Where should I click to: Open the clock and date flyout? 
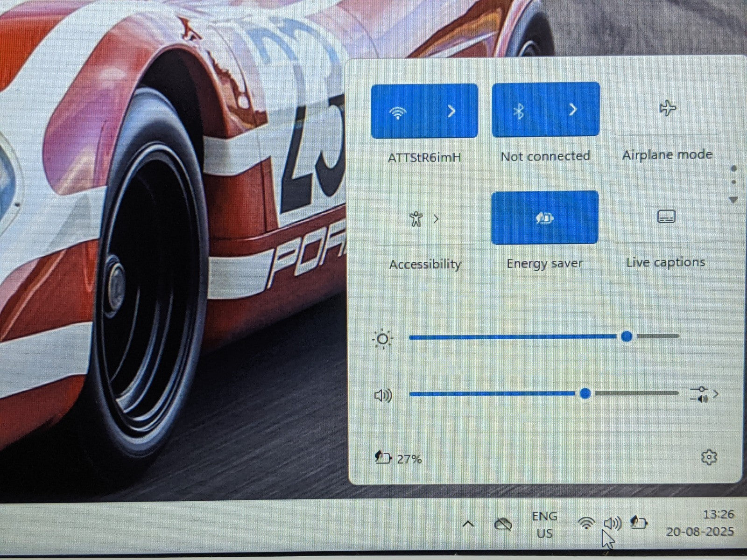700,523
